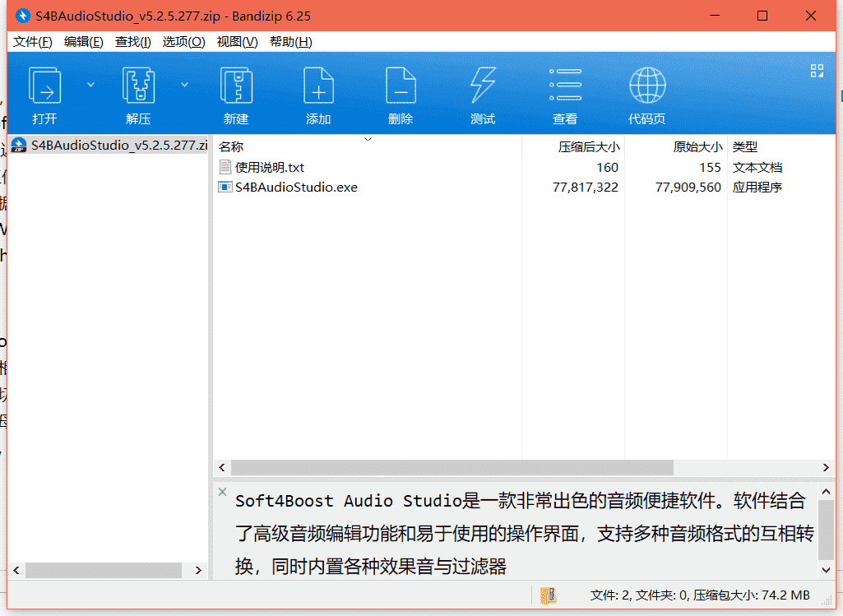Click the text document icon beside 使用说明.txt
This screenshot has height=616, width=843.
coord(225,167)
